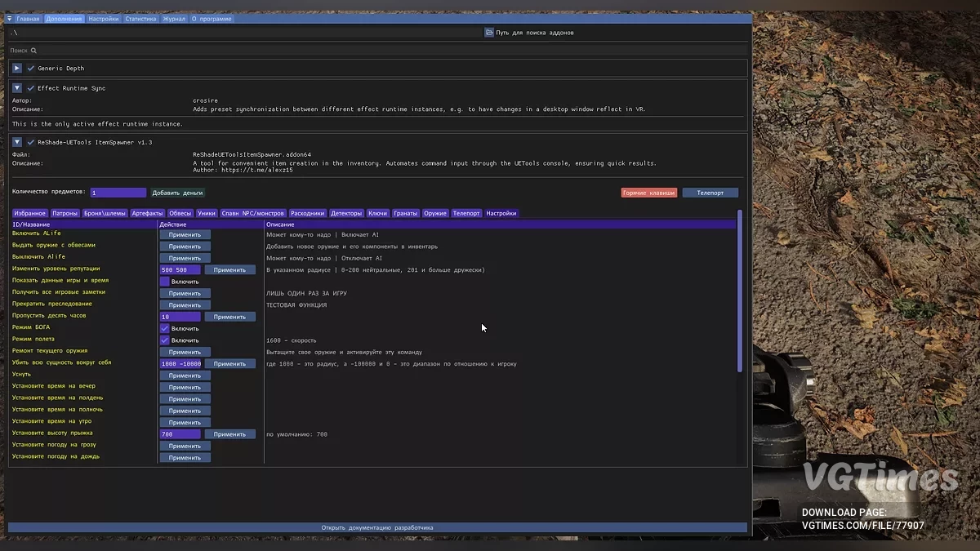
Task: Open the Оружие category tab
Action: (435, 214)
